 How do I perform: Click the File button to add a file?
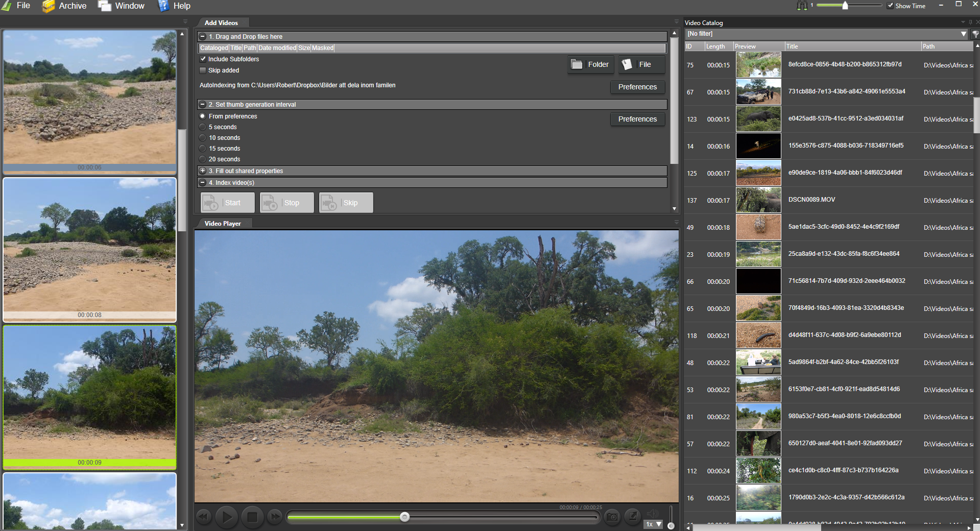click(x=642, y=64)
